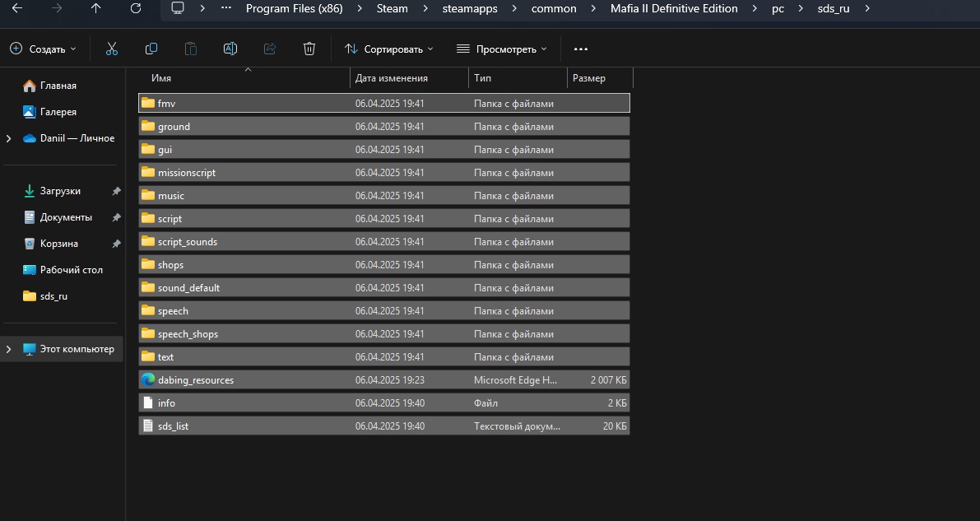980x521 pixels.
Task: Select the gui folder
Action: tap(383, 150)
